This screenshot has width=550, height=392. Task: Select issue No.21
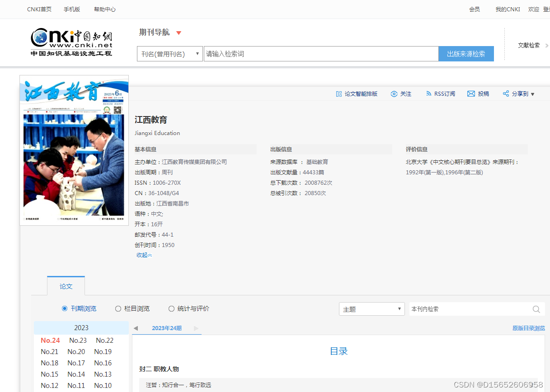pos(49,352)
